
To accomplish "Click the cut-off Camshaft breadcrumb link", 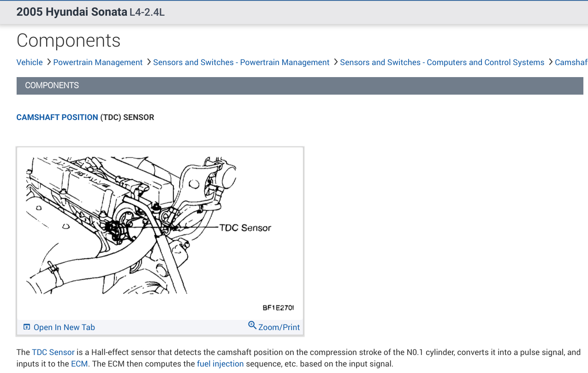I will pyautogui.click(x=571, y=62).
